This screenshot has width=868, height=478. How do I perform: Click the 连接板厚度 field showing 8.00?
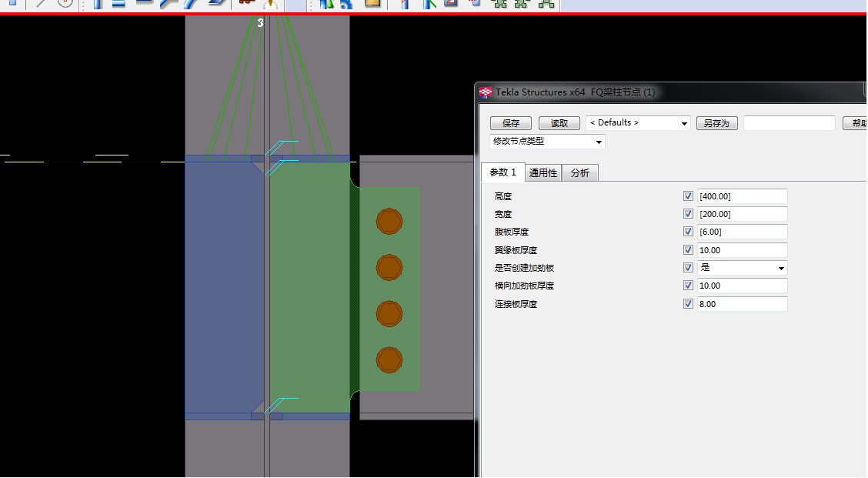(743, 303)
